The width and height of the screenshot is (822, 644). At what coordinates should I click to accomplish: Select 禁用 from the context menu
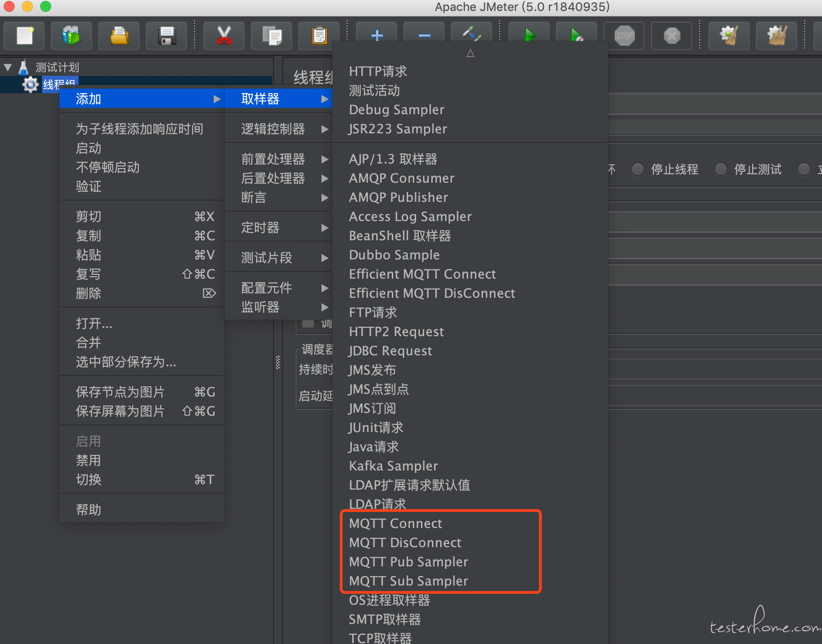coord(142,460)
